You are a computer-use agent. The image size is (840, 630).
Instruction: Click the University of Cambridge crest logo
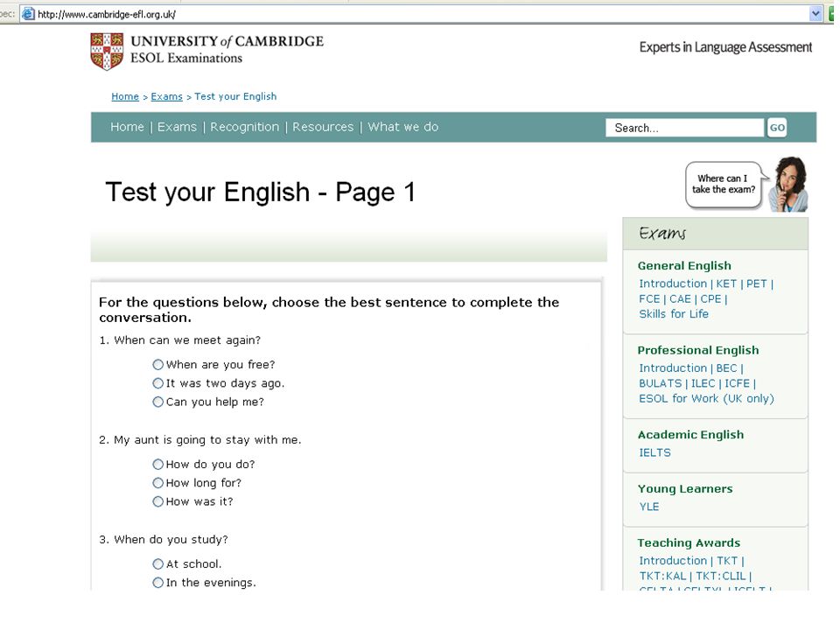(x=107, y=52)
